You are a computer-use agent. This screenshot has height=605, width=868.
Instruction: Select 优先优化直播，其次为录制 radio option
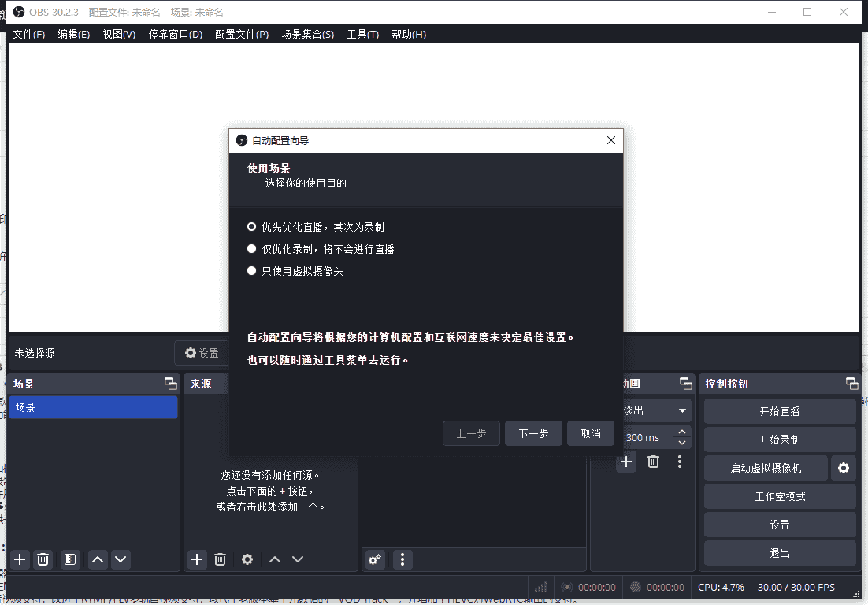coord(252,227)
